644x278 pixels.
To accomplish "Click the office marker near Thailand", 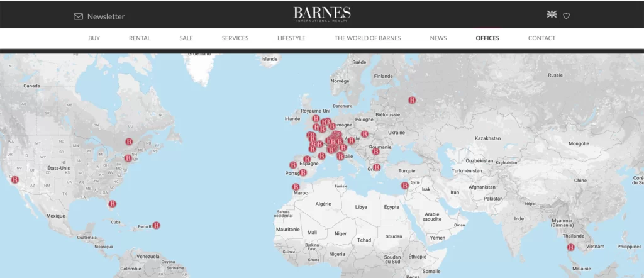I will 571,247.
